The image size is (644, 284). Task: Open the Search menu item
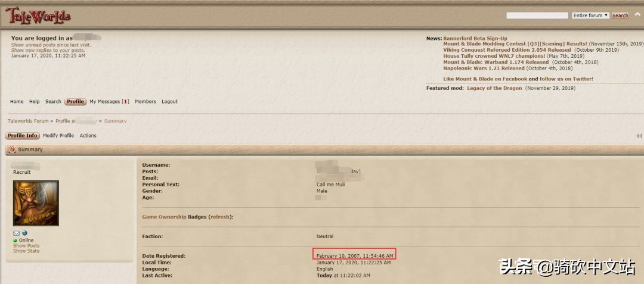click(x=53, y=102)
